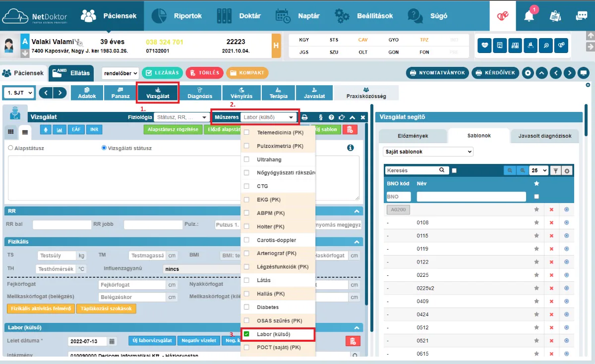595x364 pixels.
Task: Check the Carotis-doppler option
Action: tap(246, 240)
